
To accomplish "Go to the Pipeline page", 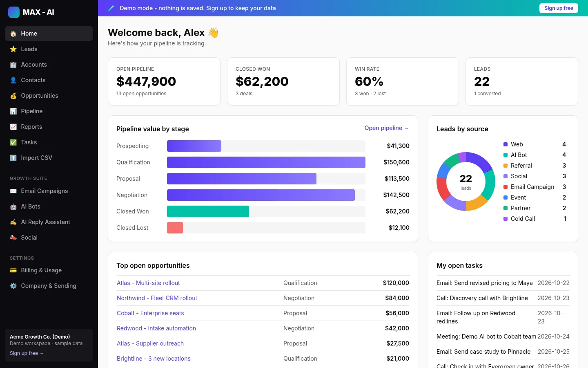I will 49,111.
